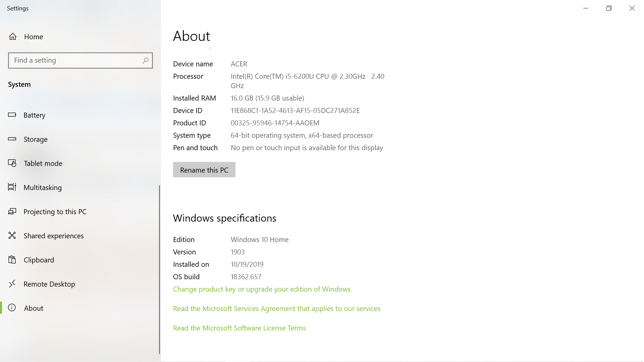Click Rename this PC button
644x362 pixels.
[204, 170]
